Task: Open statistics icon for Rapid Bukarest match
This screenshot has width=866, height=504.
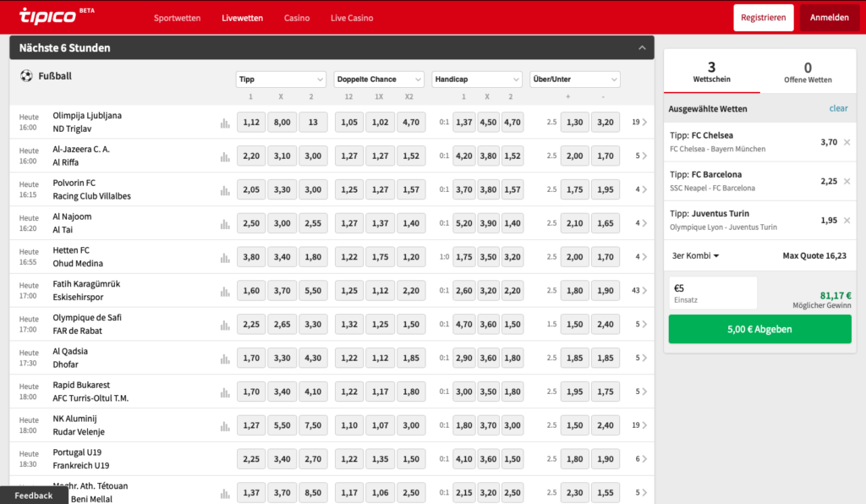Action: pos(225,392)
